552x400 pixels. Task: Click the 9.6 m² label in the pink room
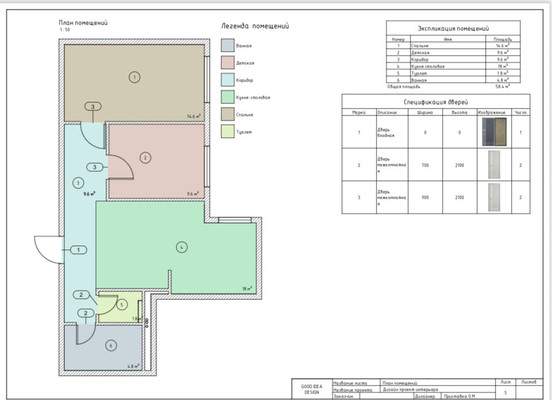(193, 194)
